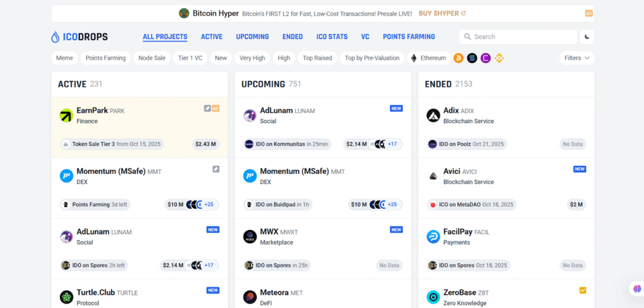Click the ICODROPS droplet logo
This screenshot has height=308, width=644.
tap(55, 37)
